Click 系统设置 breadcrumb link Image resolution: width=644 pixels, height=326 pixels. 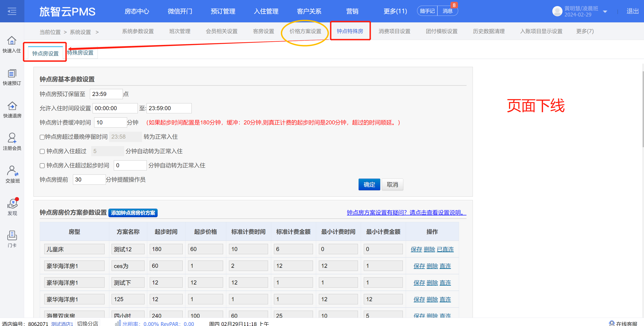[80, 32]
